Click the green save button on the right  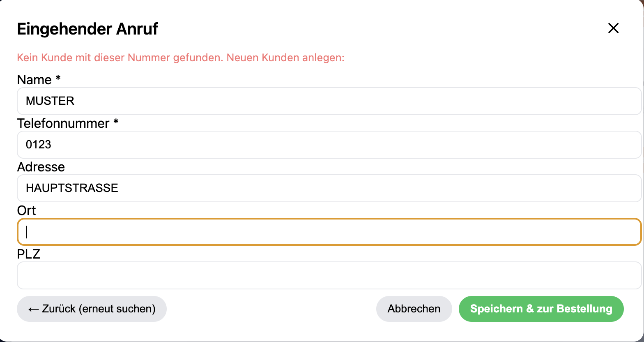click(541, 309)
